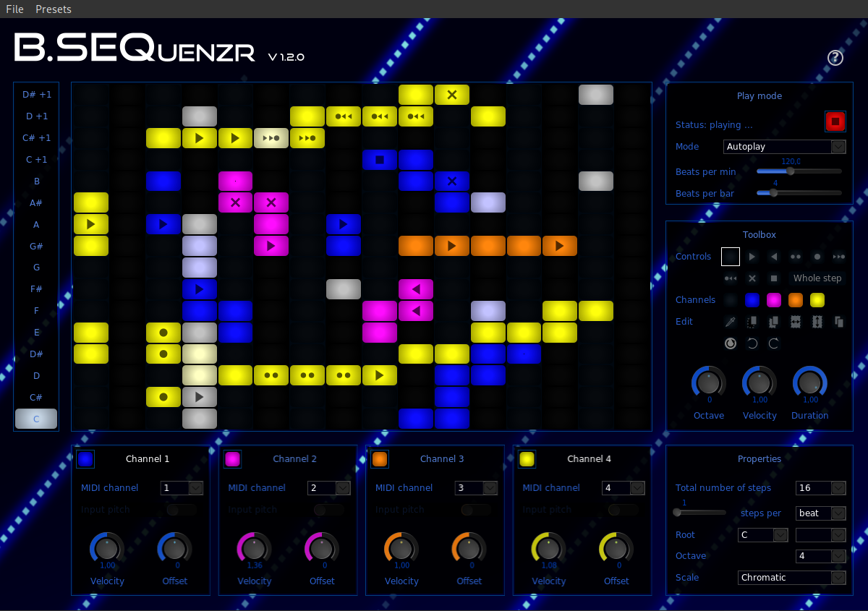Click the C note key label
The image size is (868, 611).
point(36,419)
